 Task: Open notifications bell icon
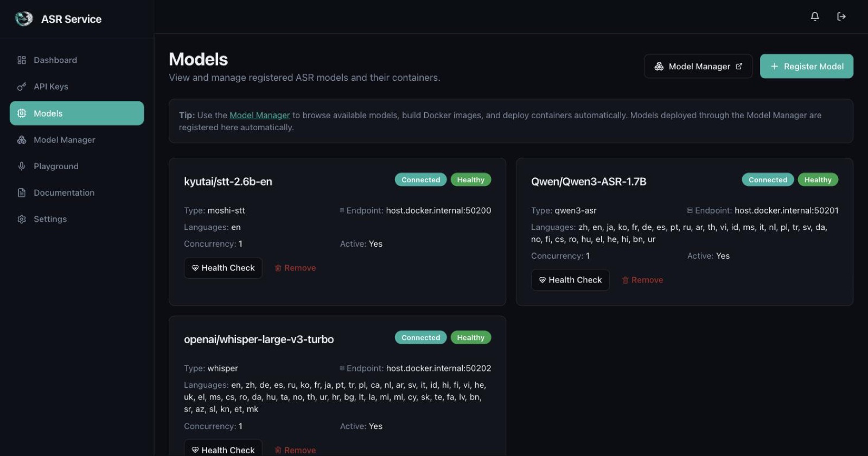pyautogui.click(x=815, y=16)
